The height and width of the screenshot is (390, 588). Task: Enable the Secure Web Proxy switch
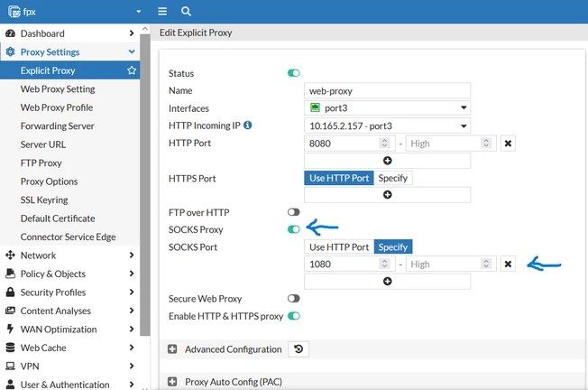[294, 299]
